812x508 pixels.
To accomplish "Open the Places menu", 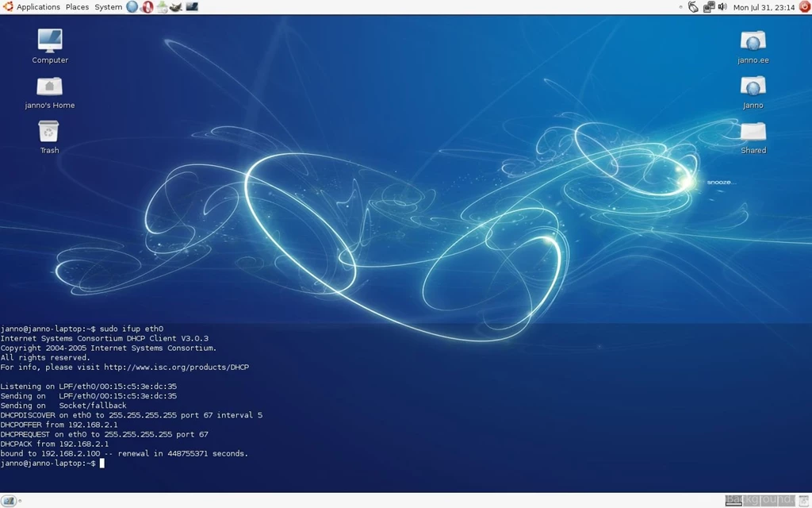I will coord(76,7).
